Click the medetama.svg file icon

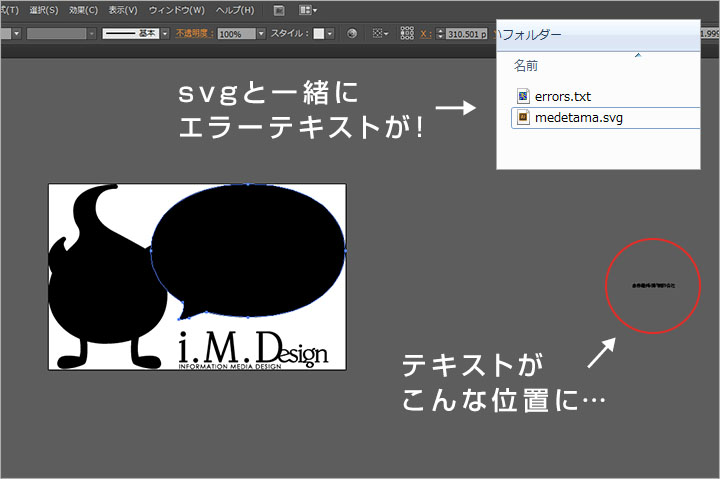pyautogui.click(x=523, y=118)
